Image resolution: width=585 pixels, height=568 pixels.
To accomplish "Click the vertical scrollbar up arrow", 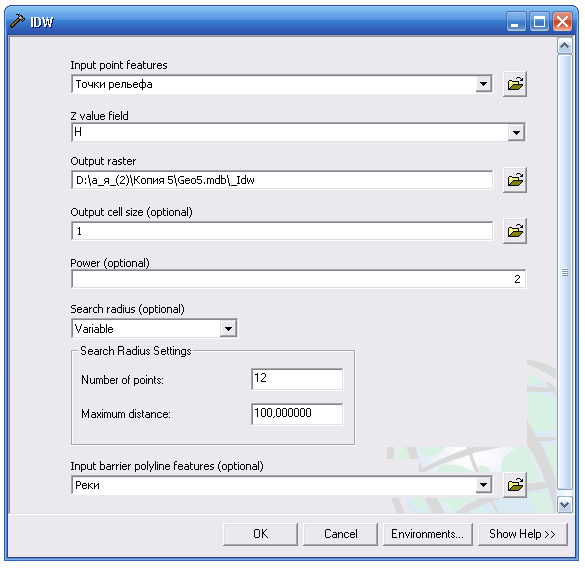I will click(565, 46).
